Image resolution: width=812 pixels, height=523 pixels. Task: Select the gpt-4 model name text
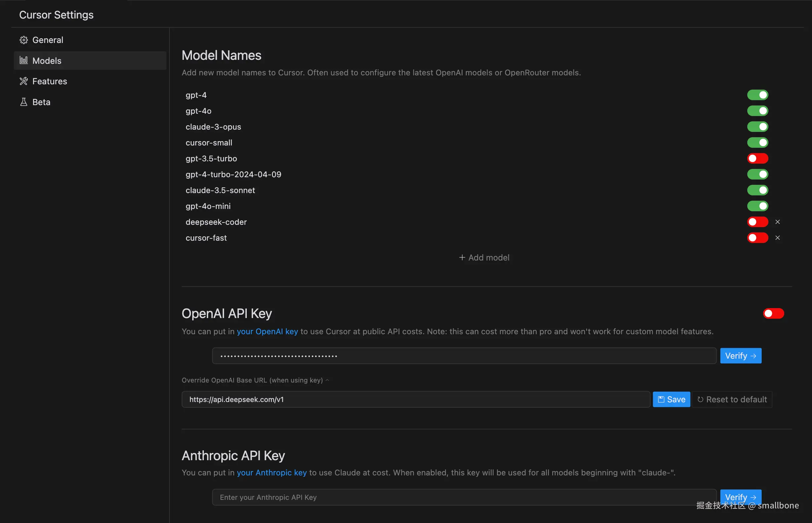point(196,95)
